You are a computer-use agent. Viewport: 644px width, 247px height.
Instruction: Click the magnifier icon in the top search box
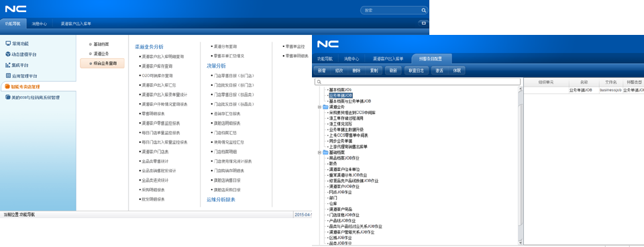point(423,11)
